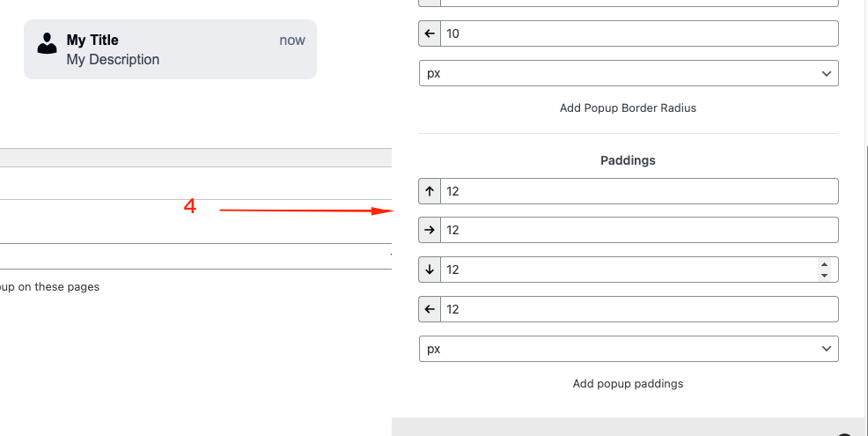The height and width of the screenshot is (436, 868).
Task: Focus the right padding input field
Action: pyautogui.click(x=638, y=230)
